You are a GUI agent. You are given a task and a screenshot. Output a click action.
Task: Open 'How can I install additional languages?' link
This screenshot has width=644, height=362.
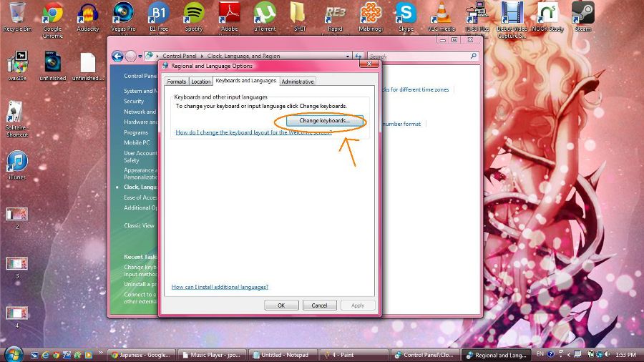[220, 287]
